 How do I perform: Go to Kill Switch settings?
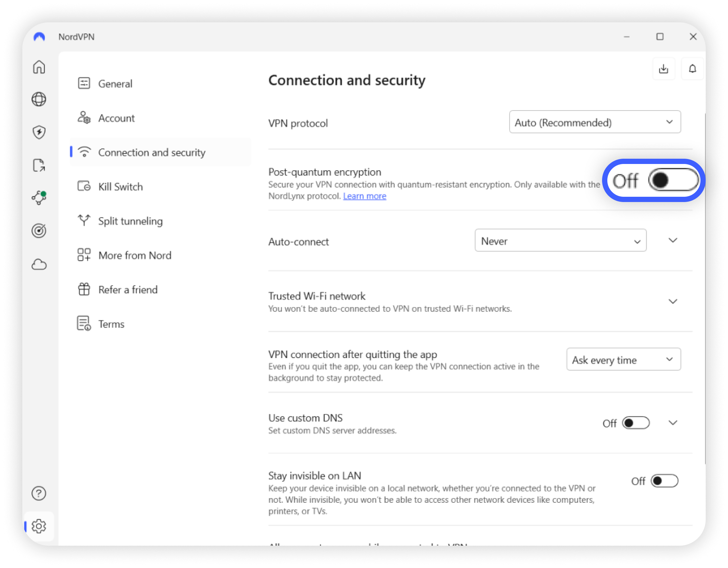120,187
